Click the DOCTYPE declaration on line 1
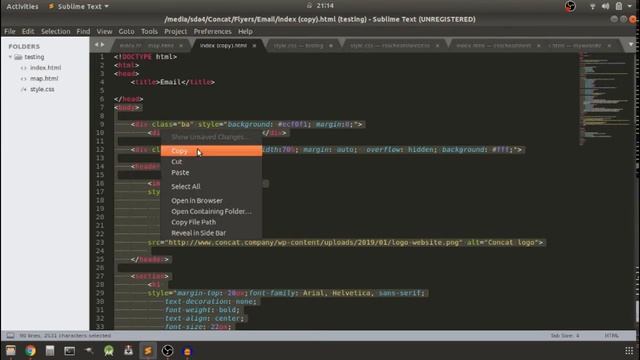This screenshot has height=360, width=640. (x=146, y=57)
